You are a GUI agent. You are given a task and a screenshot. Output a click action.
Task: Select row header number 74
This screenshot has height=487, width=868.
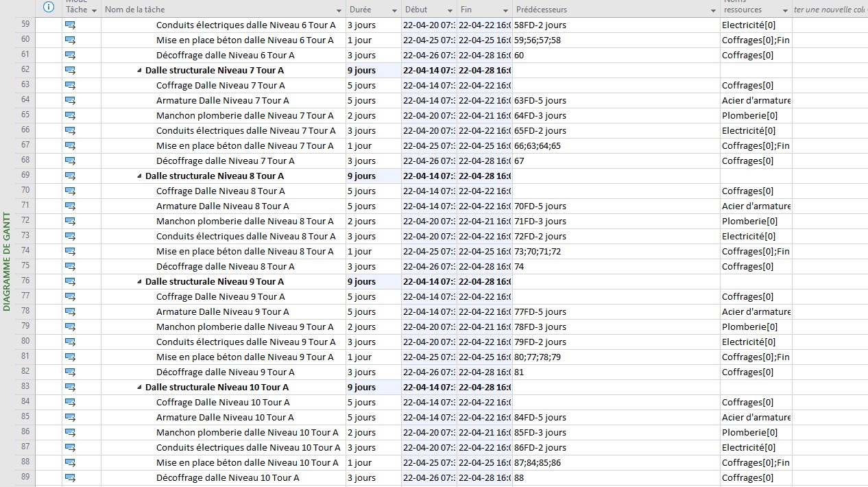[25, 252]
